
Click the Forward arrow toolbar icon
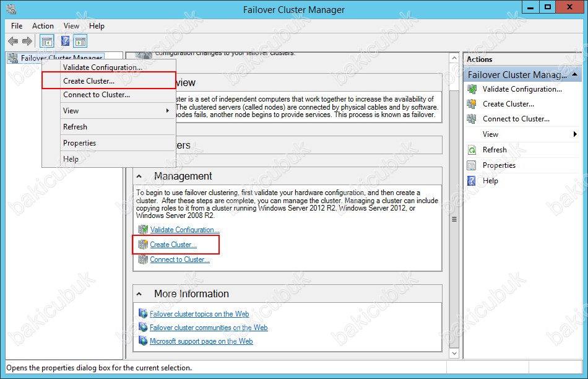pos(27,41)
